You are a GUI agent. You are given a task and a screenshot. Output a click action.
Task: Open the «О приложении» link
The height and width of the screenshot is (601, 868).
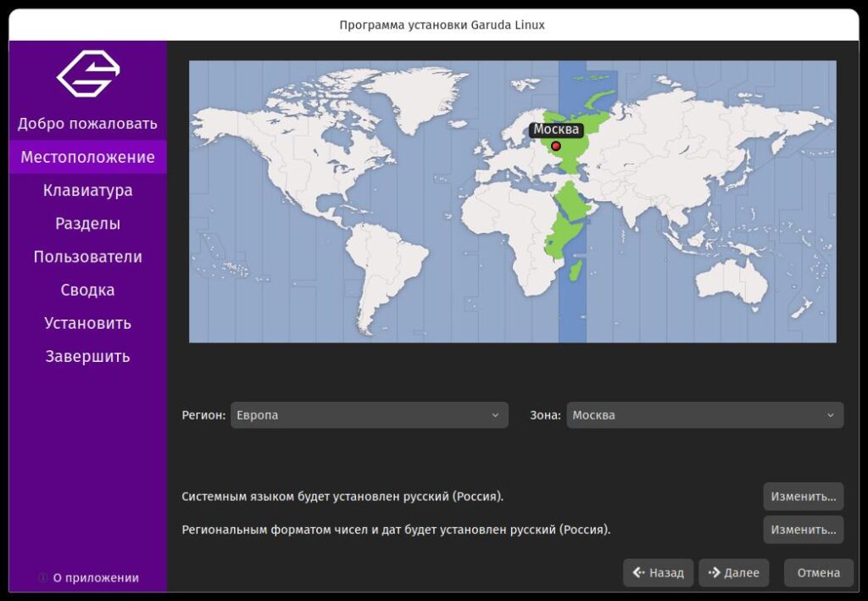96,578
